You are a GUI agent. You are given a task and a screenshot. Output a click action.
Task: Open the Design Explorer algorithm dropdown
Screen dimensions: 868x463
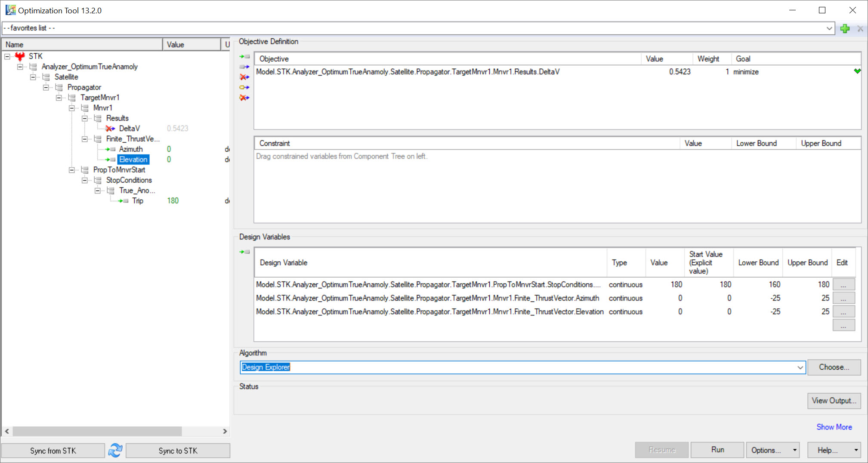click(x=800, y=368)
